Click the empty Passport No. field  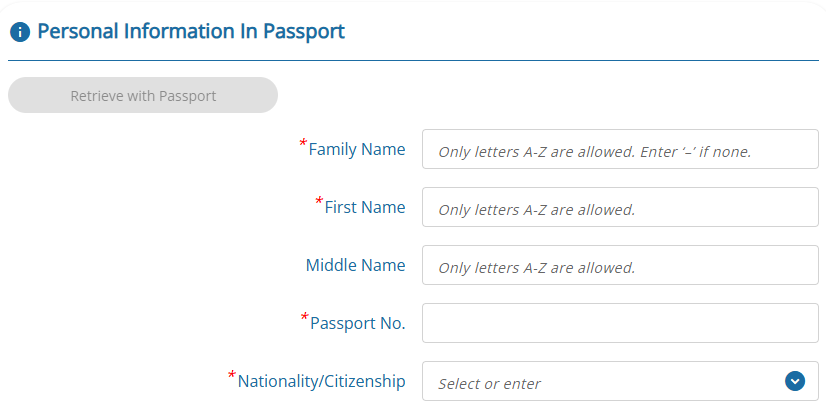pos(620,323)
